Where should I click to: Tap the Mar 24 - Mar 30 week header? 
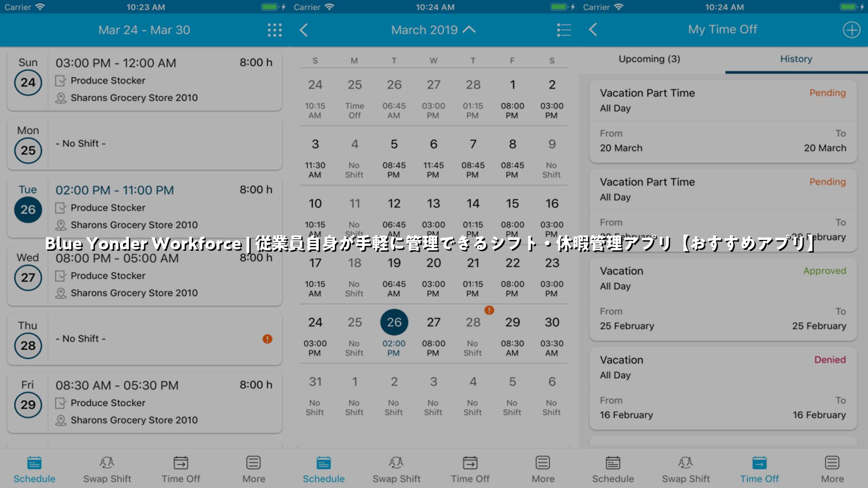144,30
